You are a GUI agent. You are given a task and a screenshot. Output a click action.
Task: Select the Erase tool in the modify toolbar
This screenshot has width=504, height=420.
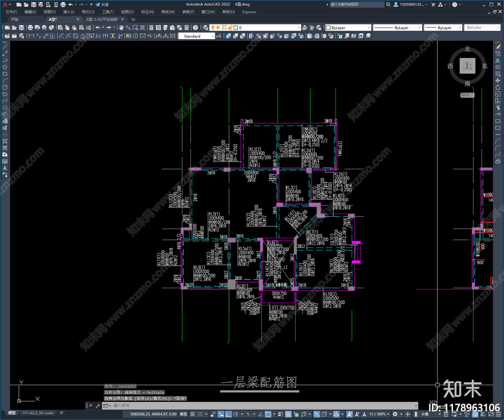(498, 47)
